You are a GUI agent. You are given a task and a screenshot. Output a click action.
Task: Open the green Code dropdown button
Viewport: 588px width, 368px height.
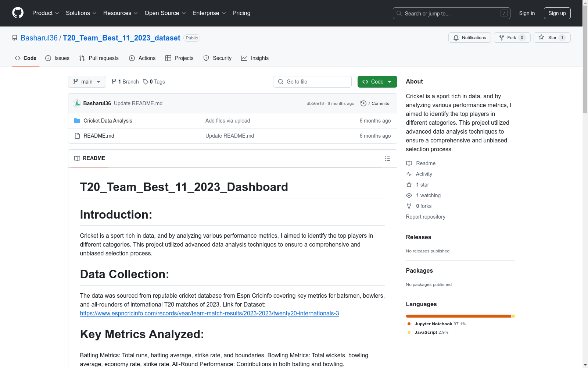377,82
